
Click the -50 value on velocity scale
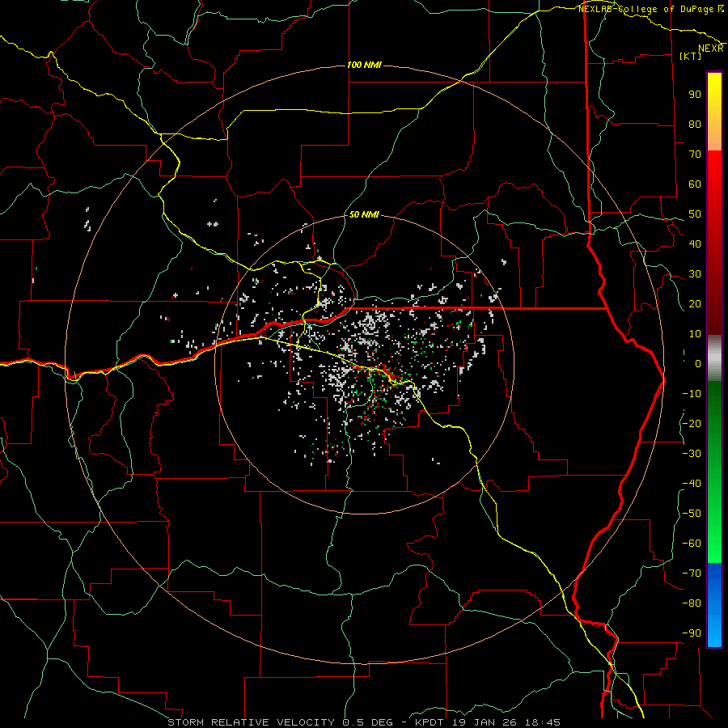[692, 514]
